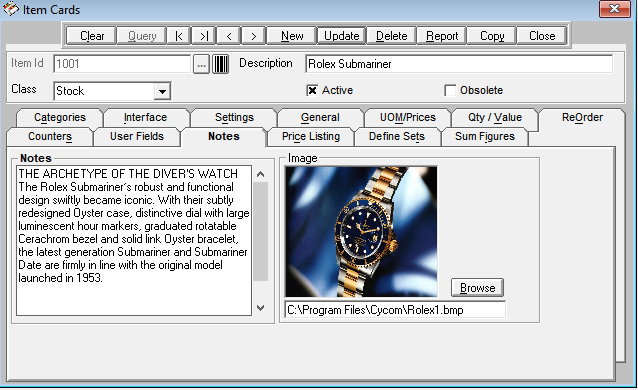Create a New item card

(x=291, y=36)
